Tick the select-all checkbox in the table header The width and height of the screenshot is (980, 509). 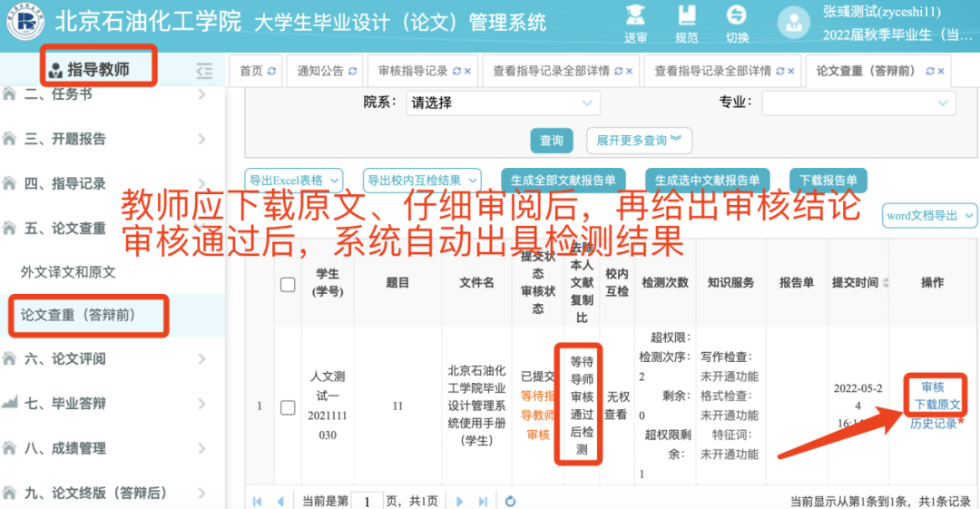coord(288,284)
